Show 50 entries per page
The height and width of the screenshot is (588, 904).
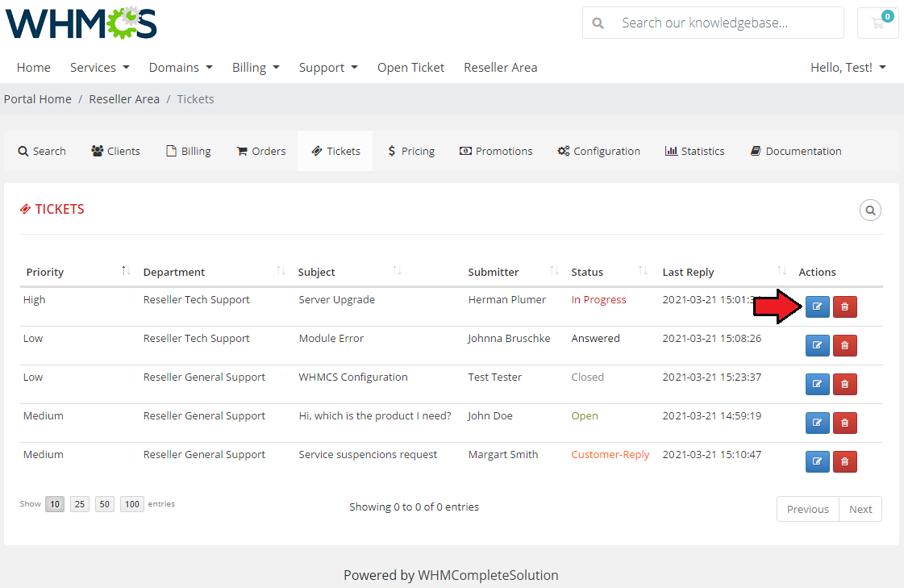104,504
